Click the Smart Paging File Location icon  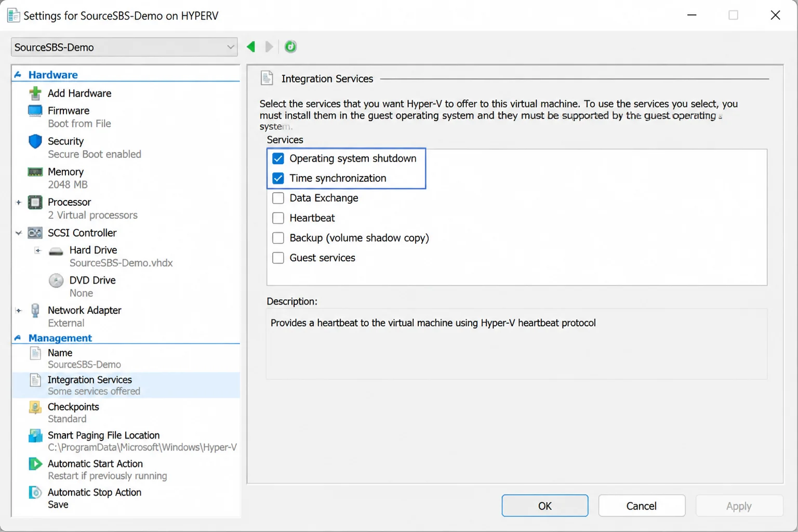point(35,435)
